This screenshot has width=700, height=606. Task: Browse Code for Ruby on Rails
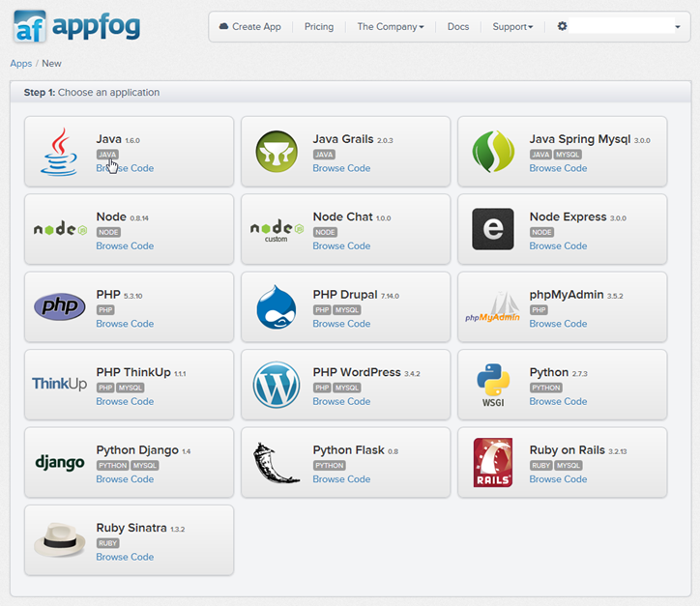558,478
